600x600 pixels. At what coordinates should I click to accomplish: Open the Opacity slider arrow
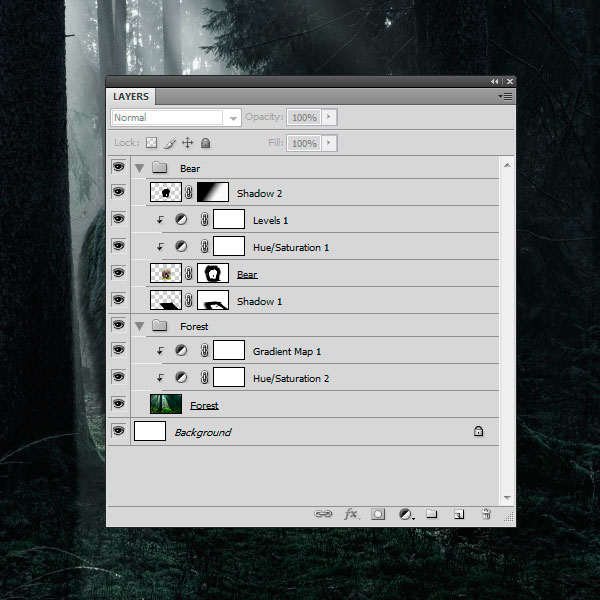(329, 117)
